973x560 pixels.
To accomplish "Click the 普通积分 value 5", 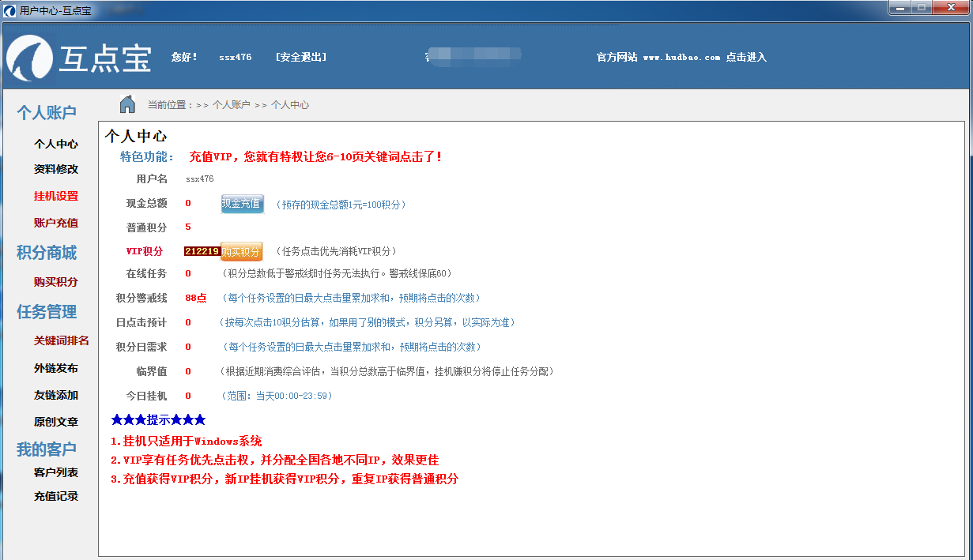I will pos(188,227).
